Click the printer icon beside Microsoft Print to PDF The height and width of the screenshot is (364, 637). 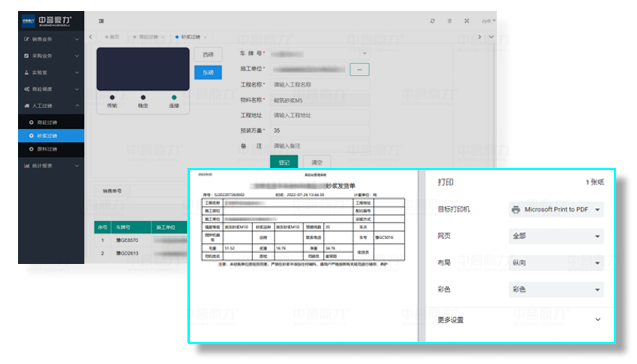point(516,210)
